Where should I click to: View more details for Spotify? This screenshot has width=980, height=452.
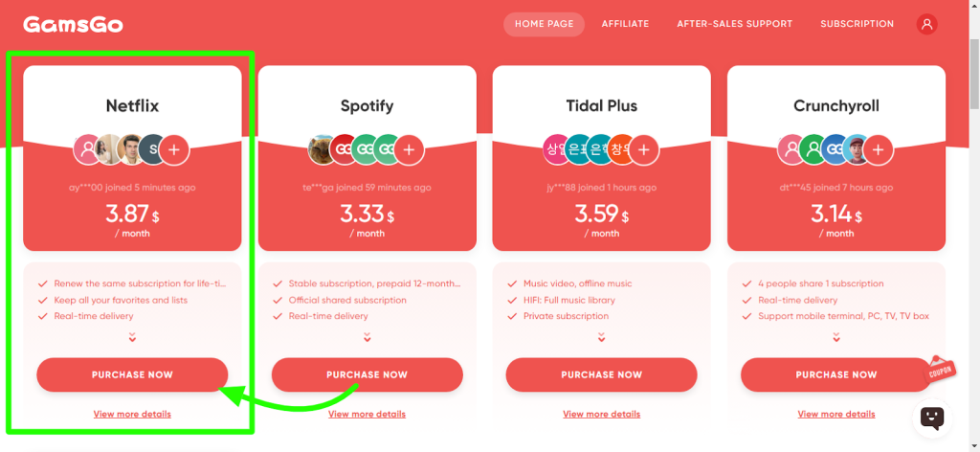click(367, 414)
